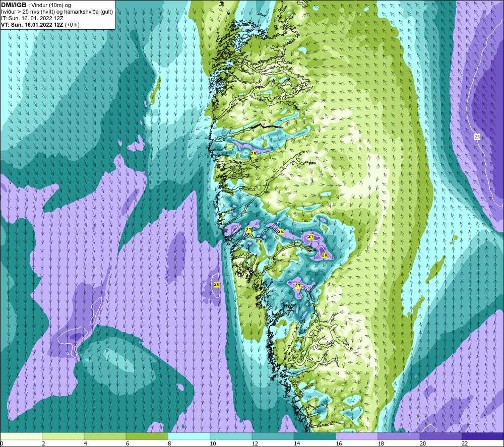Screen dimensions: 504x447
Task: Click the 'VT: Sun. 16.01.2022 12Z (+0 h)' line
Action: [x=40, y=25]
